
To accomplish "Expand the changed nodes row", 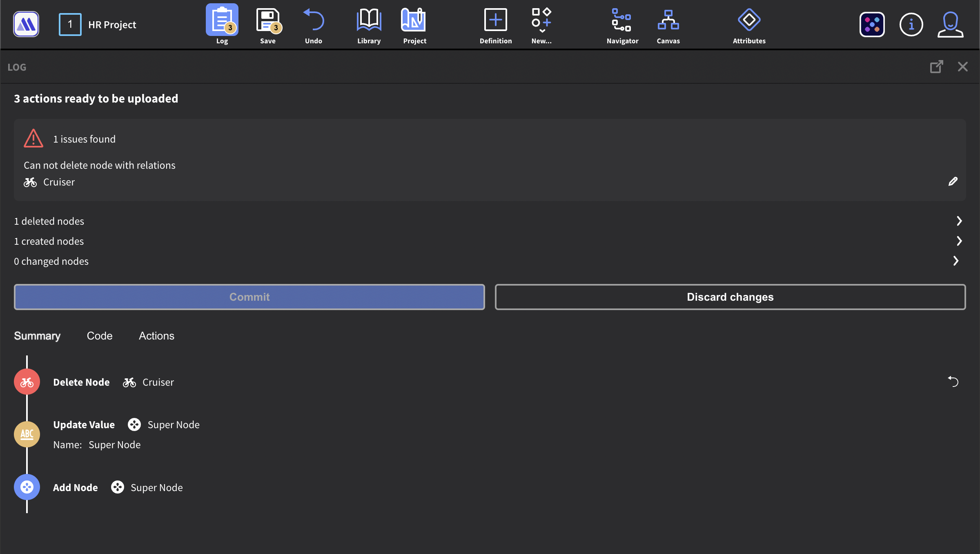I will pos(956,261).
